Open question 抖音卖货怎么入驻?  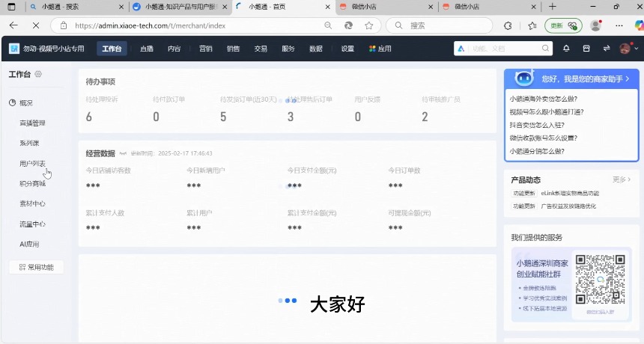click(x=537, y=125)
